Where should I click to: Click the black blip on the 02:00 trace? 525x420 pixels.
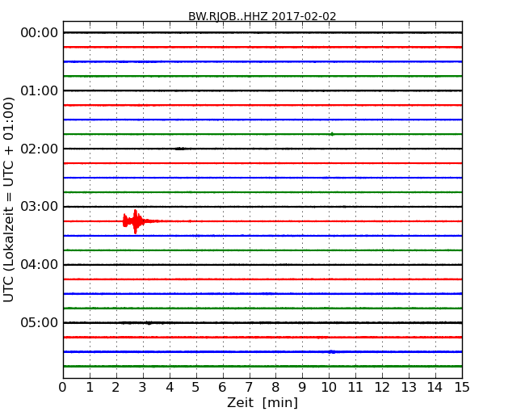(x=180, y=149)
